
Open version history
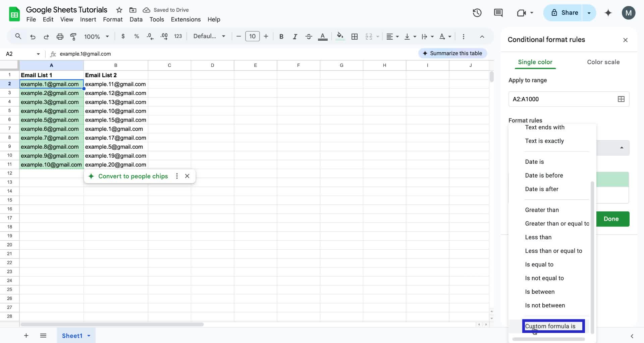477,13
